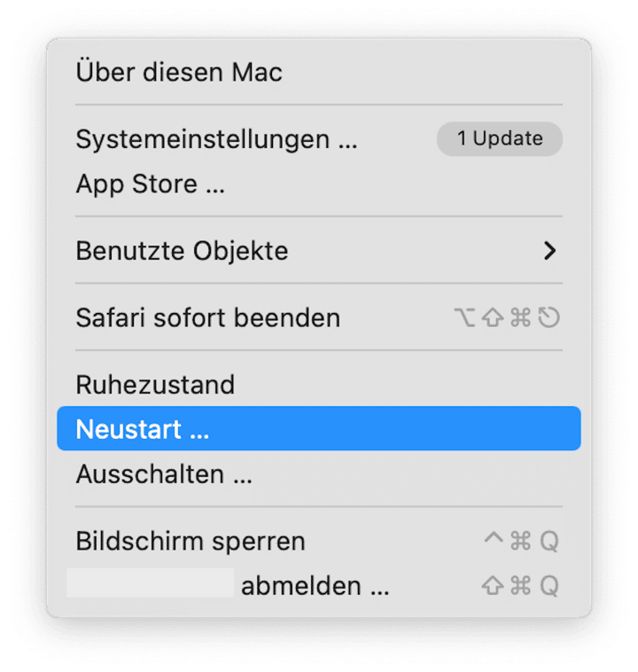
Task: Select Bildschirm sperren
Action: [x=319, y=541]
